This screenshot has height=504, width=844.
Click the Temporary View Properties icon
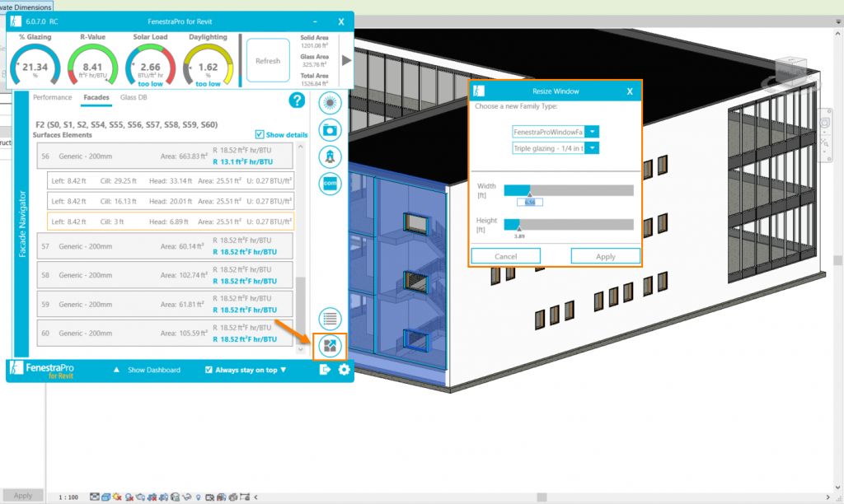point(210,497)
